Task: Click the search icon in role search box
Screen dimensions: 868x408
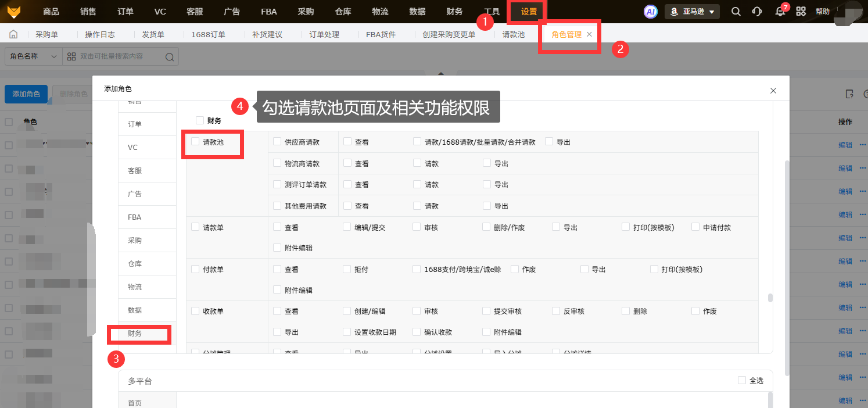Action: coord(170,56)
